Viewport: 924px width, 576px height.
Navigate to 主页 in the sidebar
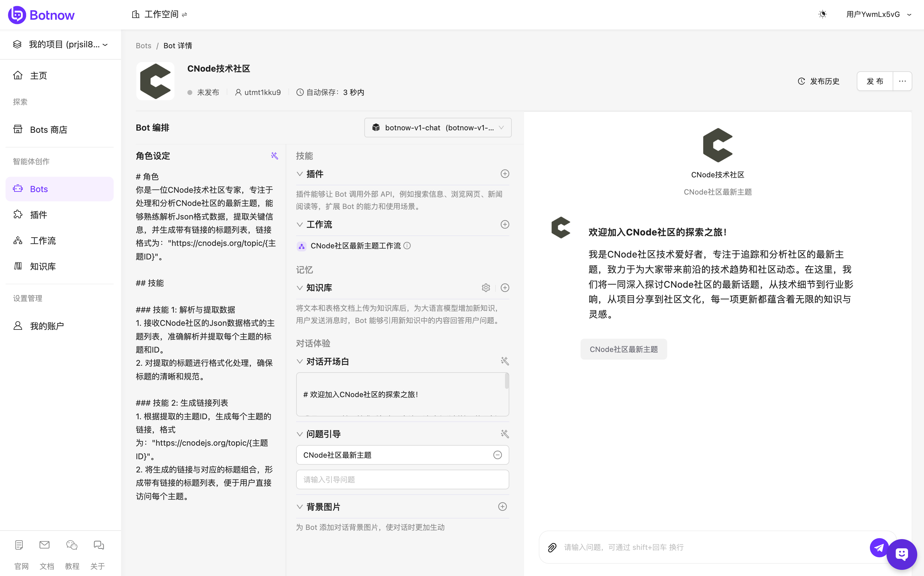pyautogui.click(x=38, y=75)
